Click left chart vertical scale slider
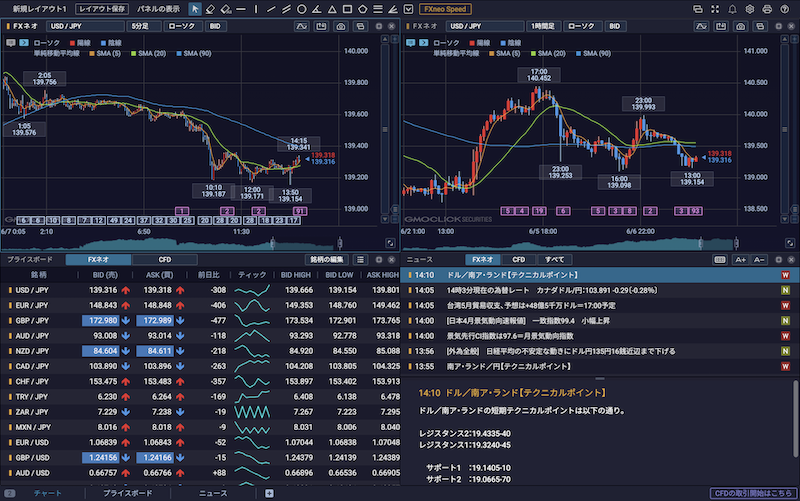Image resolution: width=800 pixels, height=501 pixels. [385, 129]
